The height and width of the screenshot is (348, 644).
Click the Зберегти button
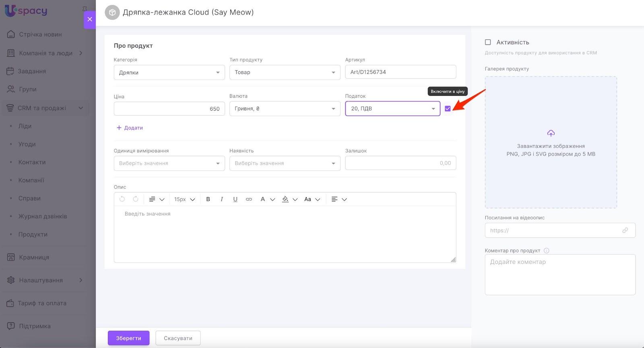(x=128, y=338)
